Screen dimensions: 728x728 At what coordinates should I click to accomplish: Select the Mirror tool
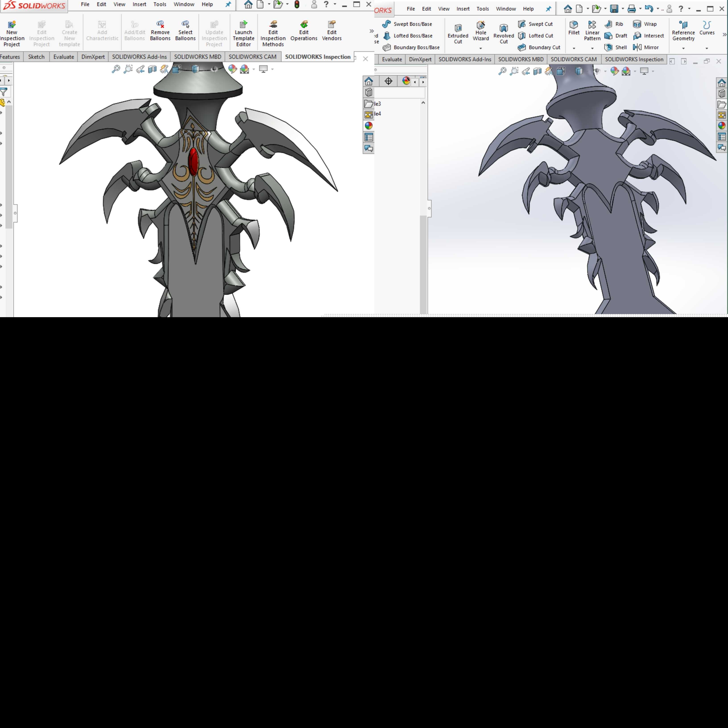pos(646,48)
